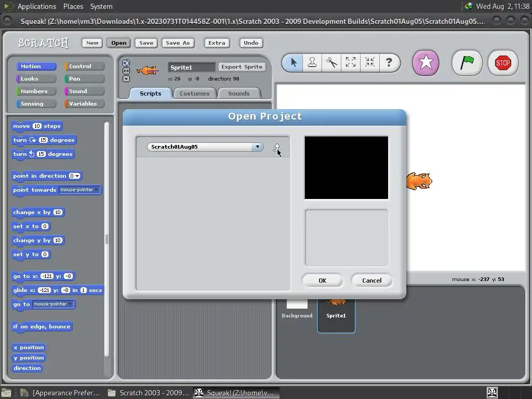Go up one folder in Open Project
The image size is (532, 399).
pyautogui.click(x=277, y=147)
